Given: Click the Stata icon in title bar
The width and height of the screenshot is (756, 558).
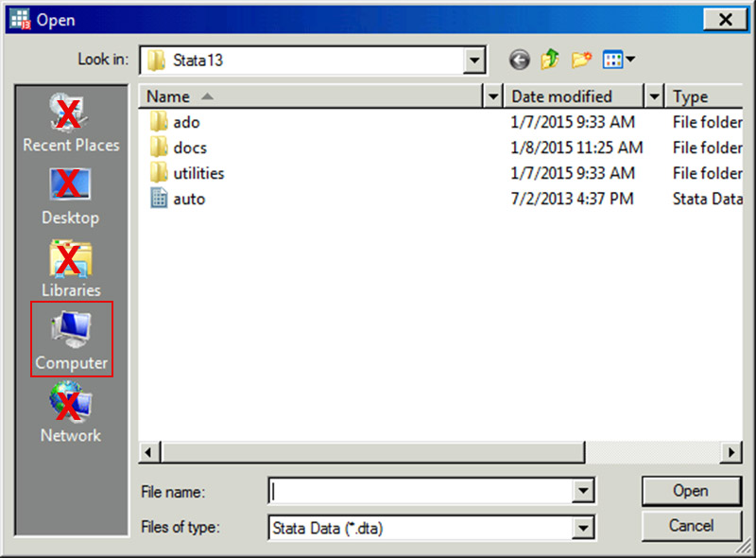Looking at the screenshot, I should pyautogui.click(x=20, y=19).
